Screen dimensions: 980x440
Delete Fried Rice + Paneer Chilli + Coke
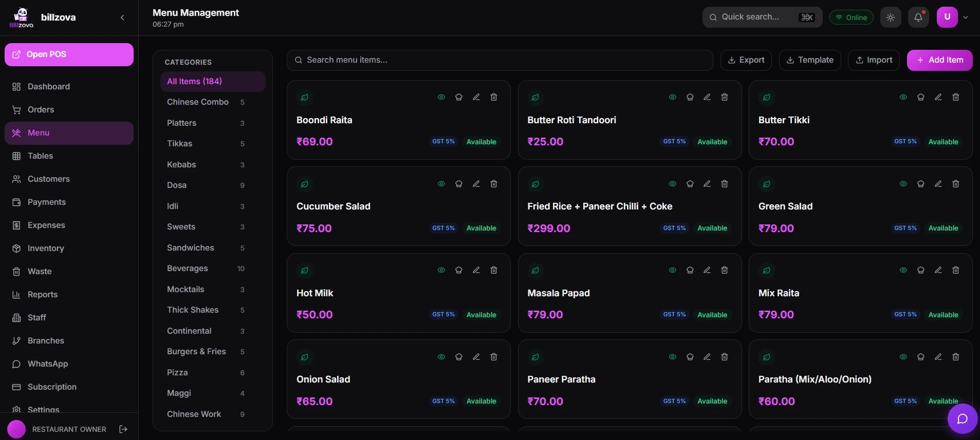click(x=725, y=184)
